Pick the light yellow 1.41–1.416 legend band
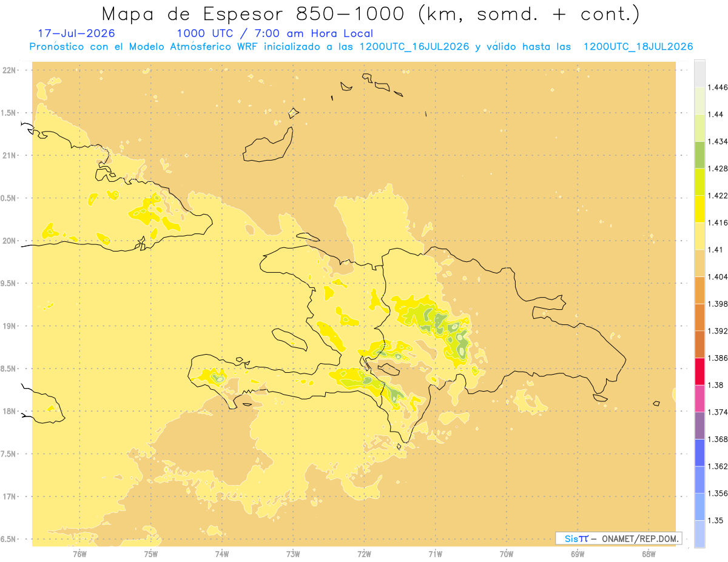Image resolution: width=728 pixels, height=562 pixels. tap(699, 236)
